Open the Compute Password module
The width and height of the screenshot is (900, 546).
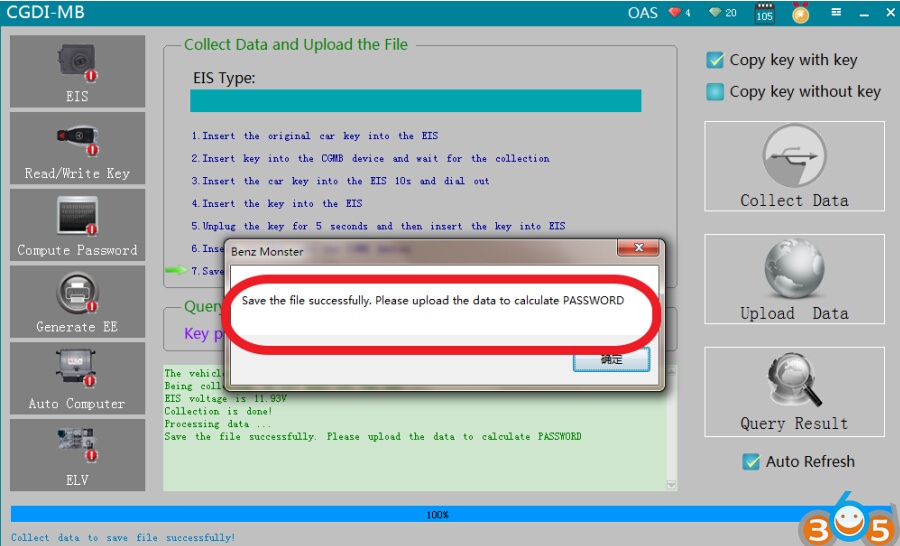77,225
